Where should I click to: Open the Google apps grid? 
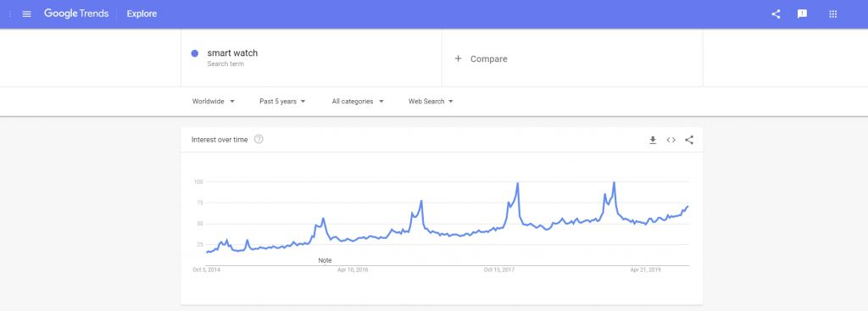(832, 14)
